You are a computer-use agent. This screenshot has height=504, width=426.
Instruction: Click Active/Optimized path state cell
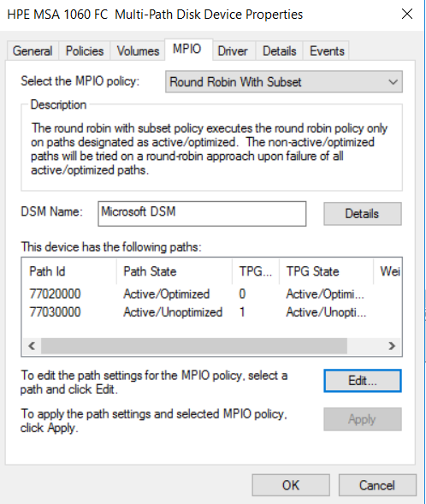(167, 294)
